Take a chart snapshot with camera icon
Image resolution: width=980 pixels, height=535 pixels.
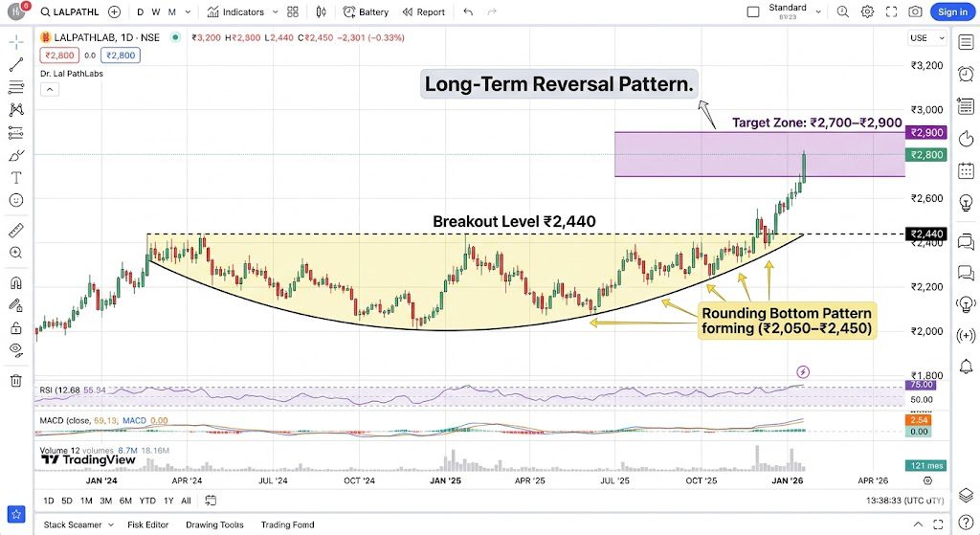(915, 11)
